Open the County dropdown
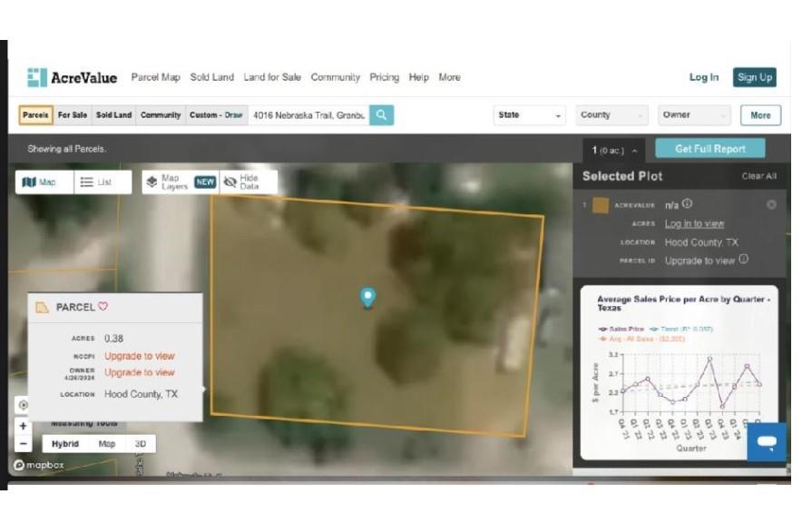Image resolution: width=812 pixels, height=514 pixels. pos(612,115)
